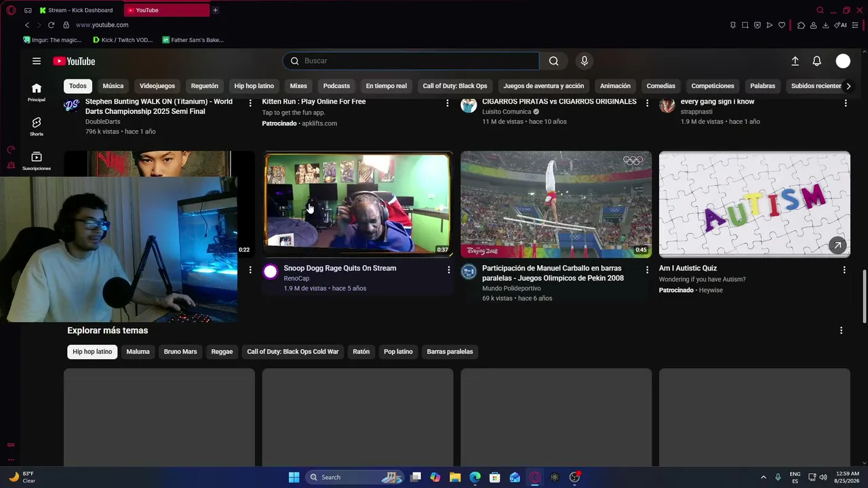
Task: Open the browser downloads icon
Action: point(825,25)
